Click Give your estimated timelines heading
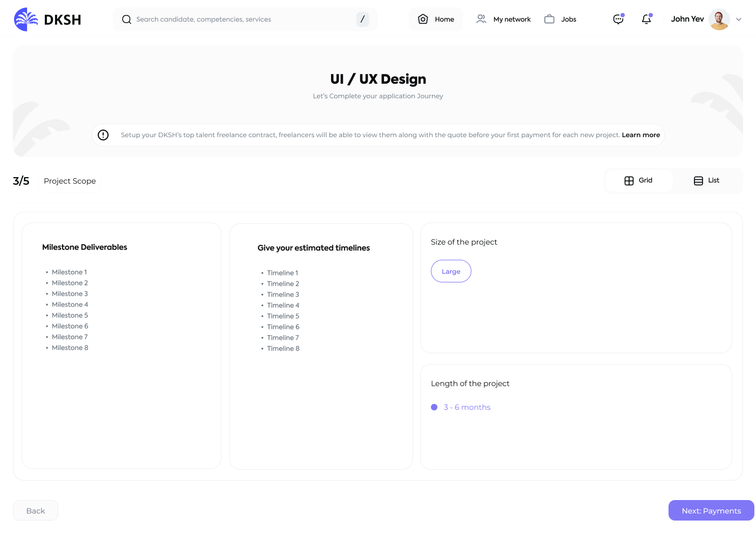 point(314,248)
